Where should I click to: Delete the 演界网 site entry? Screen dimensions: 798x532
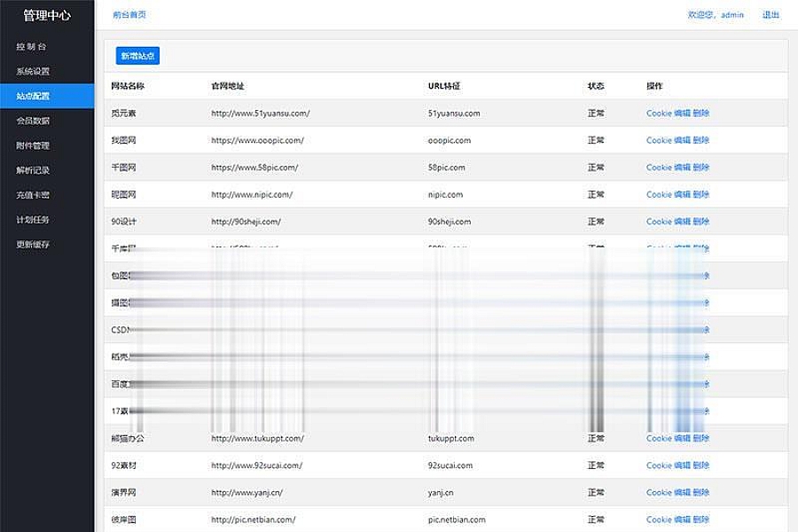[x=700, y=492]
